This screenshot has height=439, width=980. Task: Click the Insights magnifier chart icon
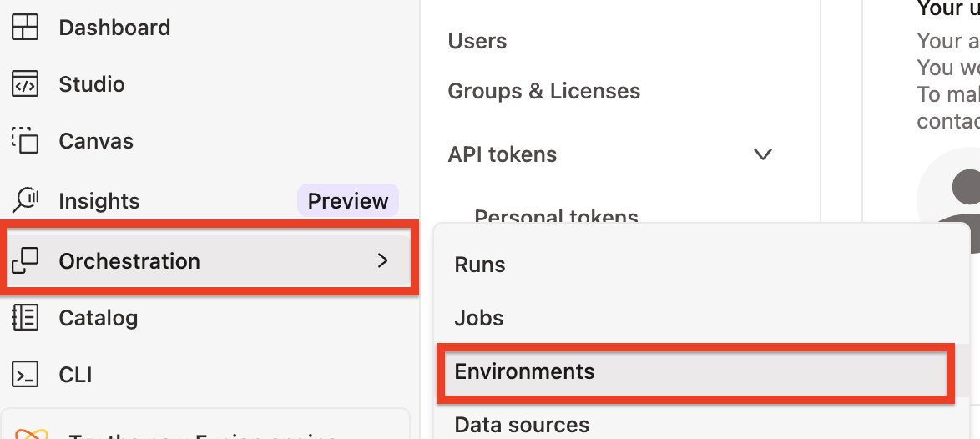tap(25, 200)
